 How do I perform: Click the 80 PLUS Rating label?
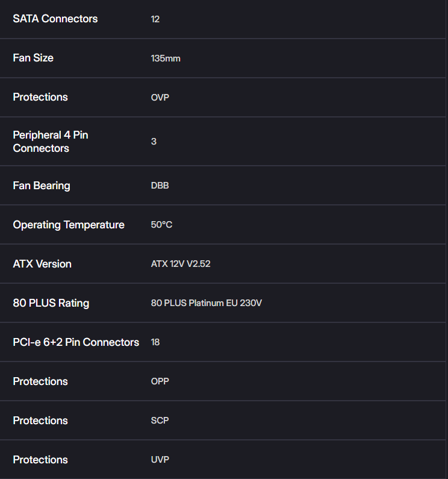click(x=51, y=303)
